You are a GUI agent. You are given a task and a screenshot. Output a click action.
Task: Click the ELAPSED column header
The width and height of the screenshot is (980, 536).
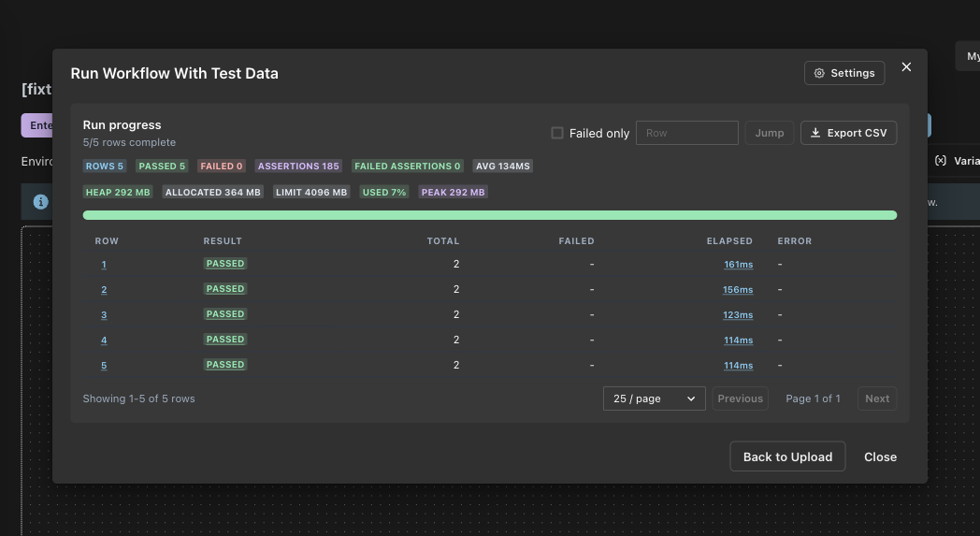pyautogui.click(x=729, y=240)
